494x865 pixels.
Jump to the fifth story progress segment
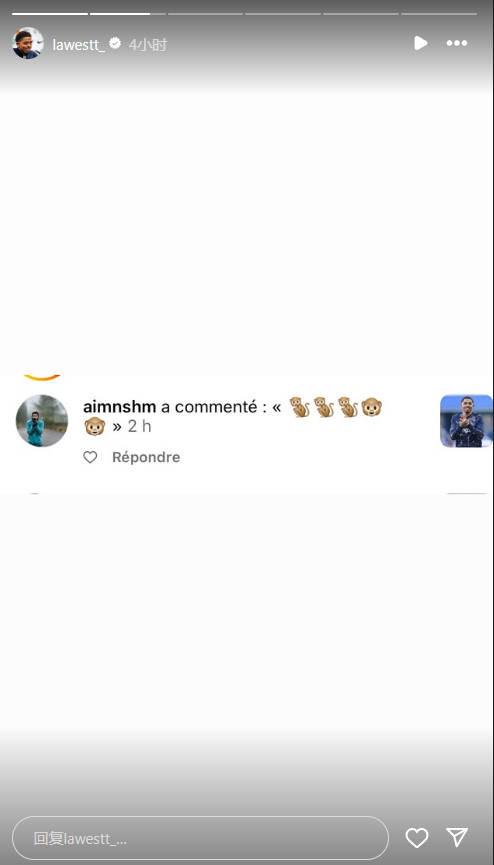click(x=361, y=13)
